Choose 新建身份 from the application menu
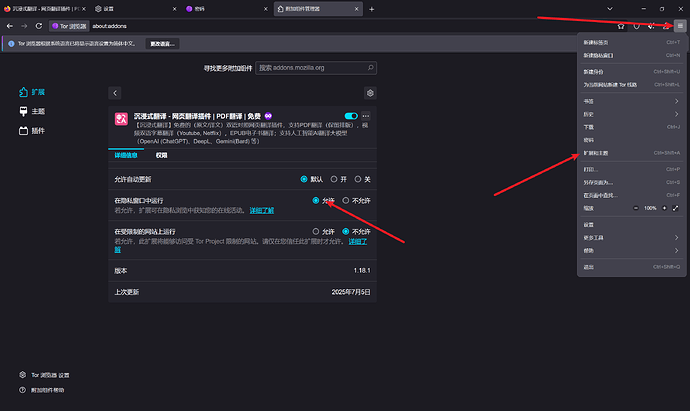 (631, 72)
